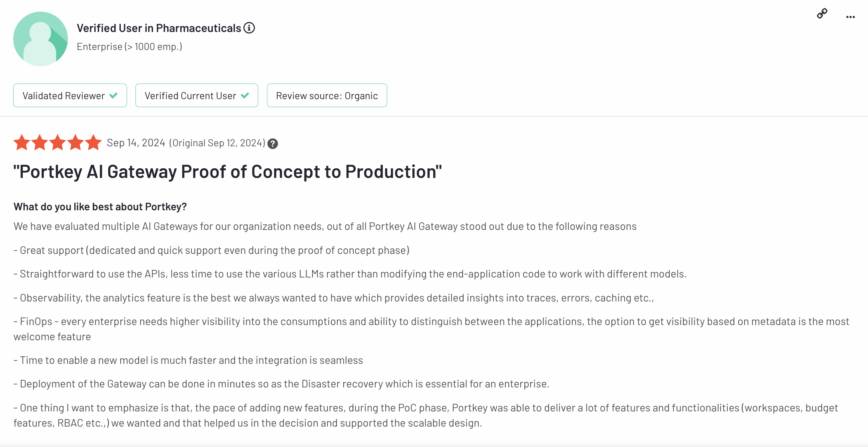868x447 pixels.
Task: Open the three-dots more options menu
Action: [x=850, y=17]
